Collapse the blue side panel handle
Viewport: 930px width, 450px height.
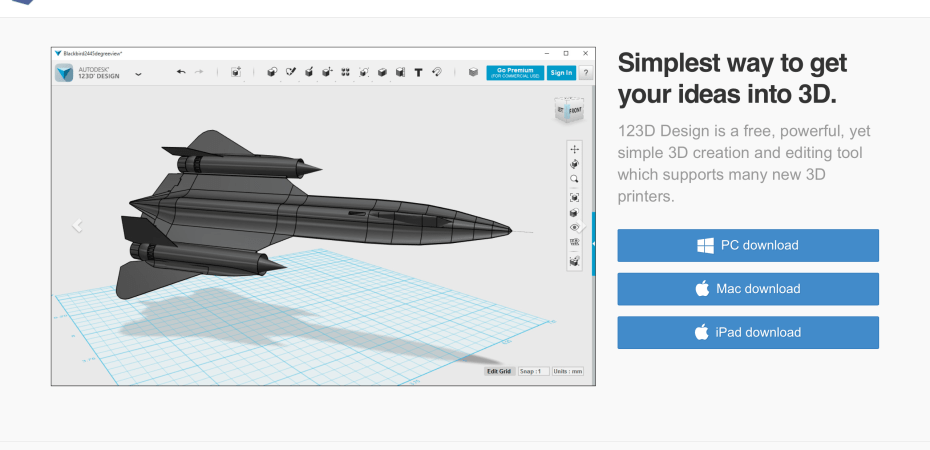coord(594,243)
